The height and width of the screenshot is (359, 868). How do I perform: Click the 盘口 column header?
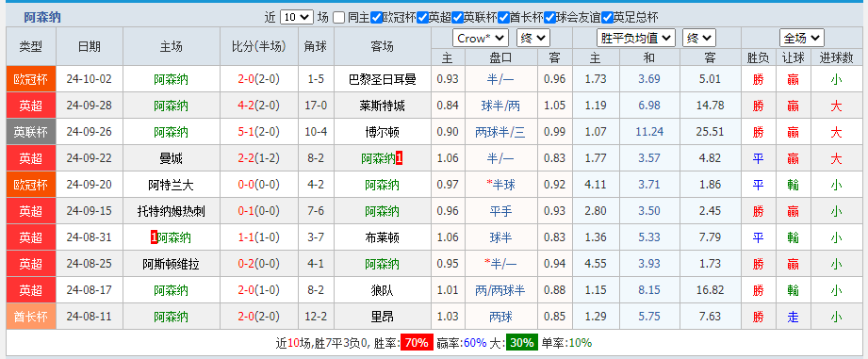coord(500,57)
